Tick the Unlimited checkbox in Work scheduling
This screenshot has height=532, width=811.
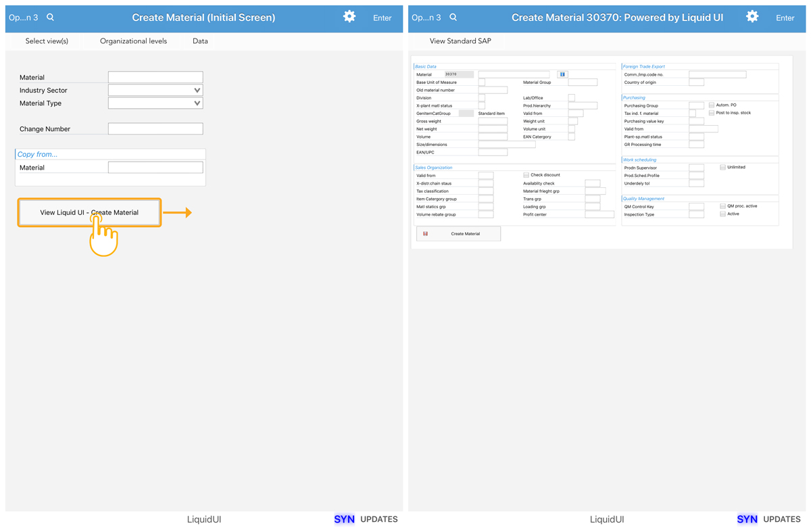point(722,167)
